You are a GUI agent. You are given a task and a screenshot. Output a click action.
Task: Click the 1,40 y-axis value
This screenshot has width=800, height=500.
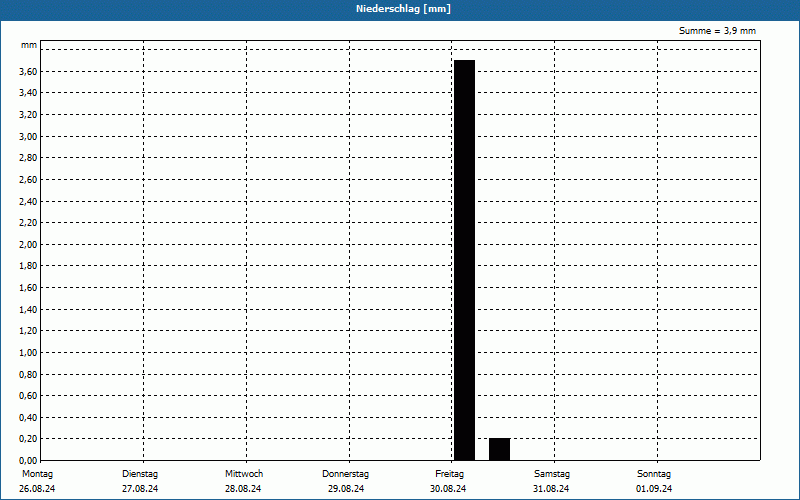point(28,310)
